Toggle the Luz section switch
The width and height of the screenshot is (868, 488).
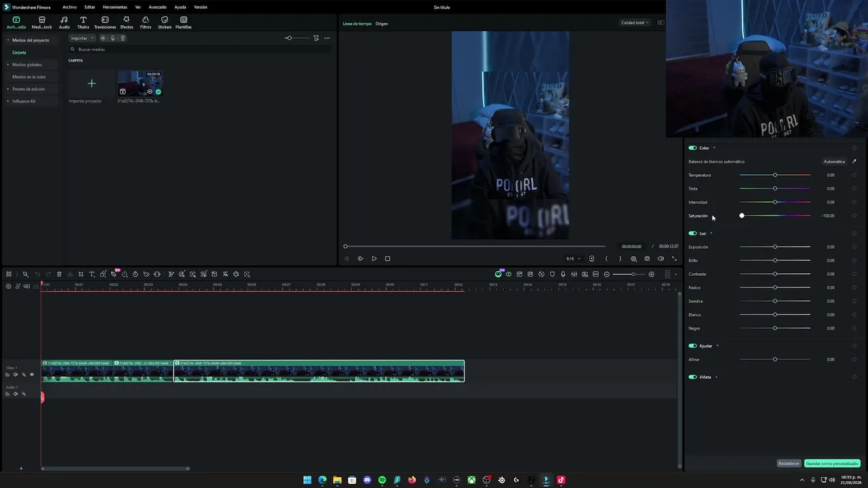[x=692, y=233]
